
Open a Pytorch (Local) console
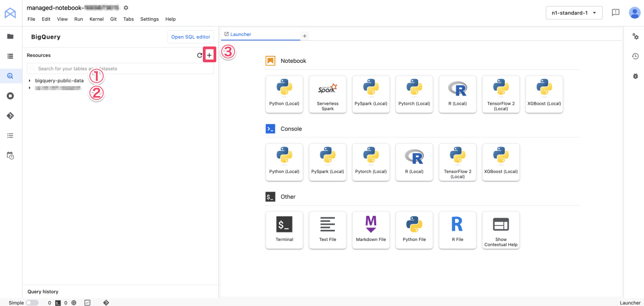[371, 162]
